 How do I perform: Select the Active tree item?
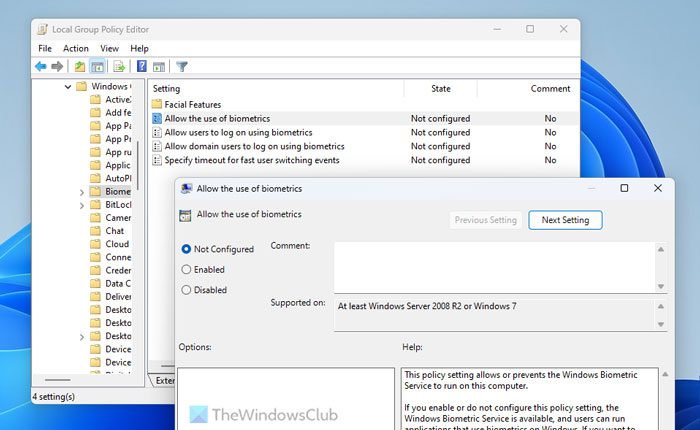[x=118, y=100]
